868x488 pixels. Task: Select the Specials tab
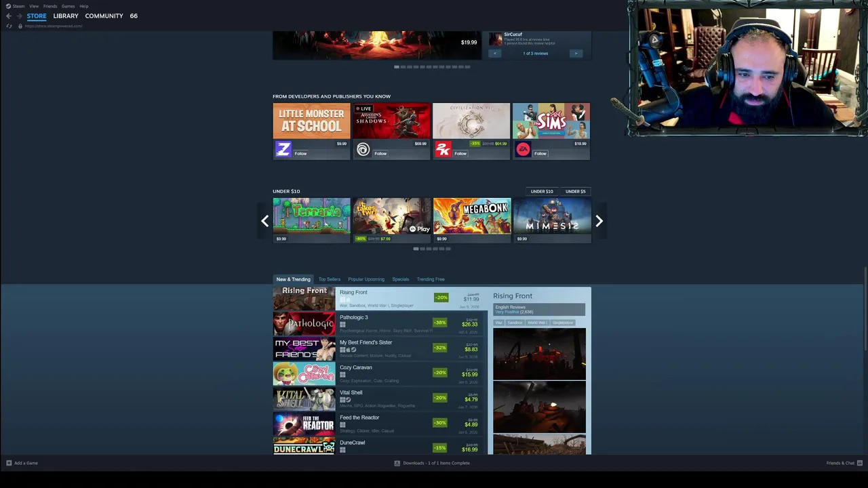[x=401, y=279]
